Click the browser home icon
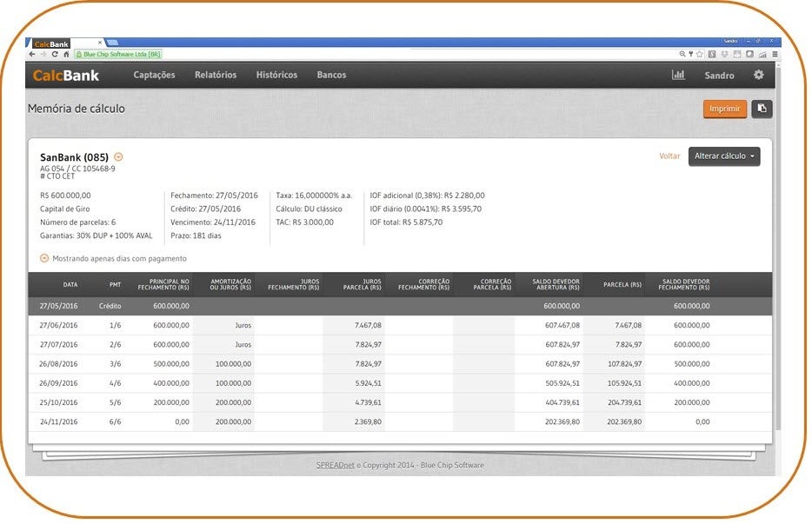 tap(66, 54)
